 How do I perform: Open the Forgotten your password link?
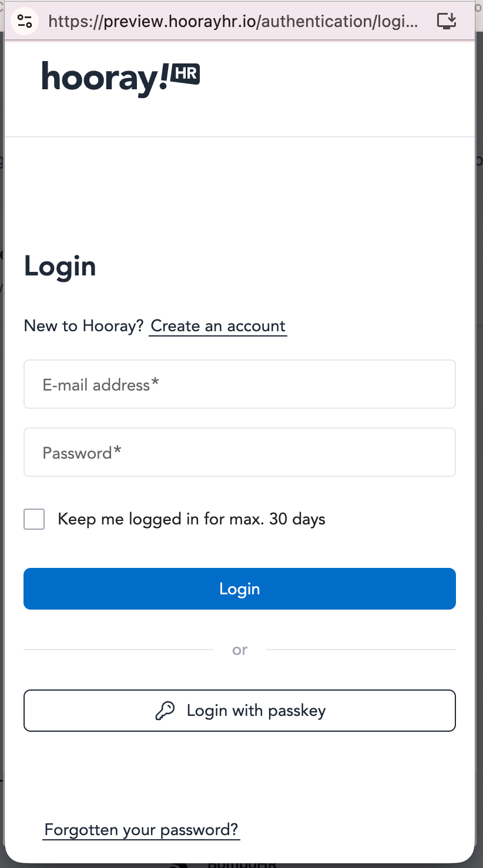tap(141, 830)
